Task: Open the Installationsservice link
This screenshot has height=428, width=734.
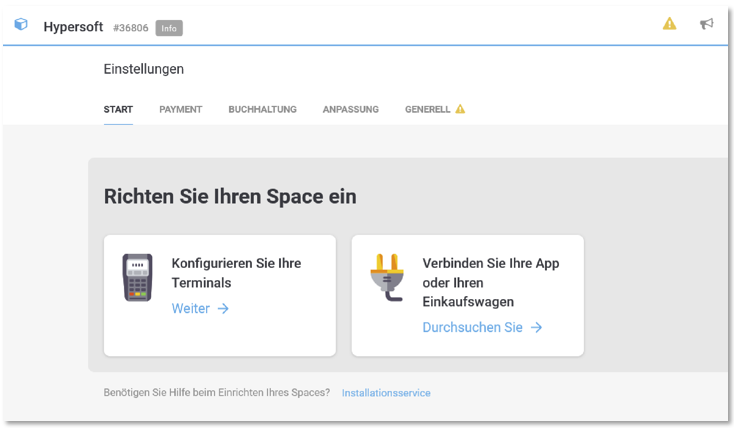Action: pyautogui.click(x=386, y=393)
